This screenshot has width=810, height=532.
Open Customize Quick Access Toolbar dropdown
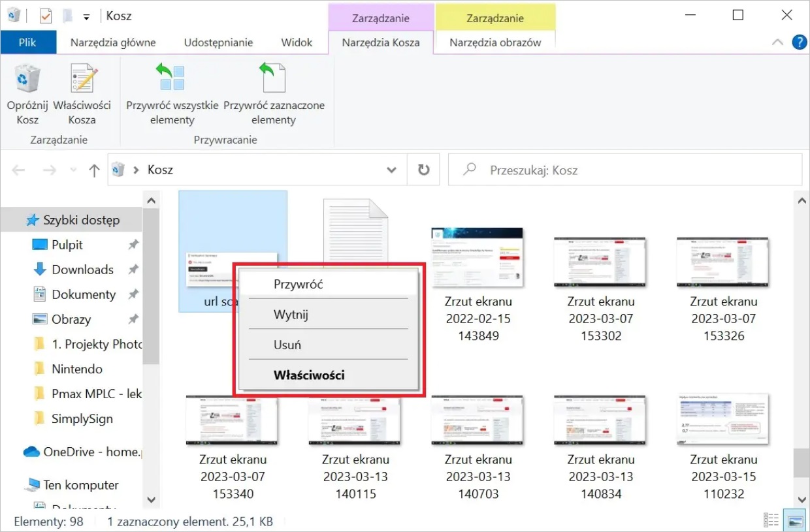click(86, 16)
